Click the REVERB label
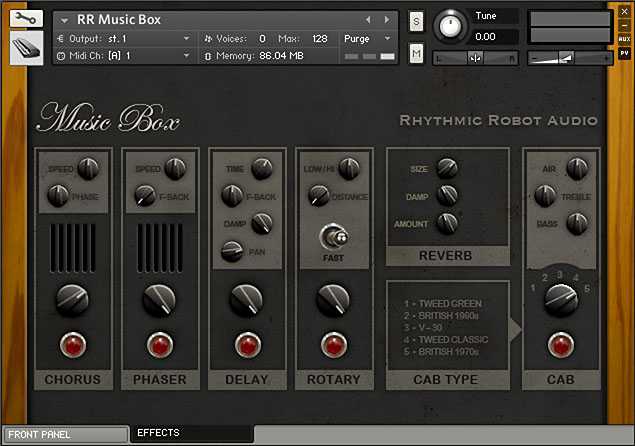The height and width of the screenshot is (446, 635). [x=445, y=256]
